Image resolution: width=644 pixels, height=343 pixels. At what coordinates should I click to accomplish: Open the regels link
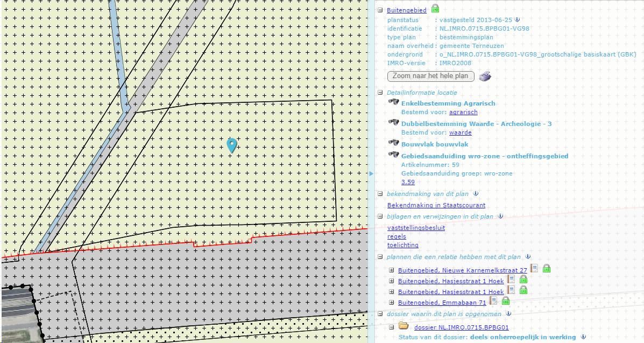pyautogui.click(x=397, y=236)
